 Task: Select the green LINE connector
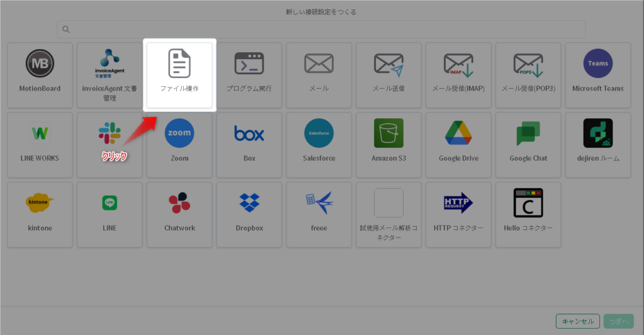pyautogui.click(x=109, y=215)
